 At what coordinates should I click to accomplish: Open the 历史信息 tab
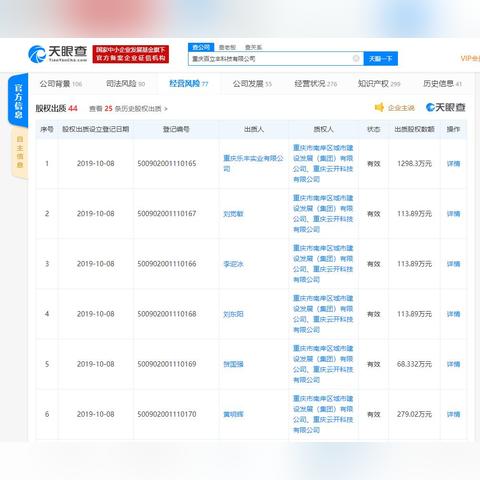point(443,84)
